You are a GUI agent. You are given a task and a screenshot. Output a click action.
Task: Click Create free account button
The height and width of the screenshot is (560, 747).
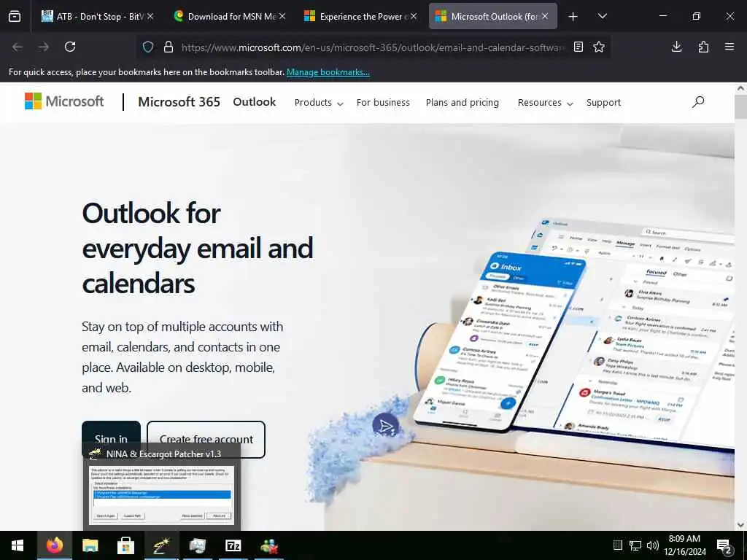[206, 439]
